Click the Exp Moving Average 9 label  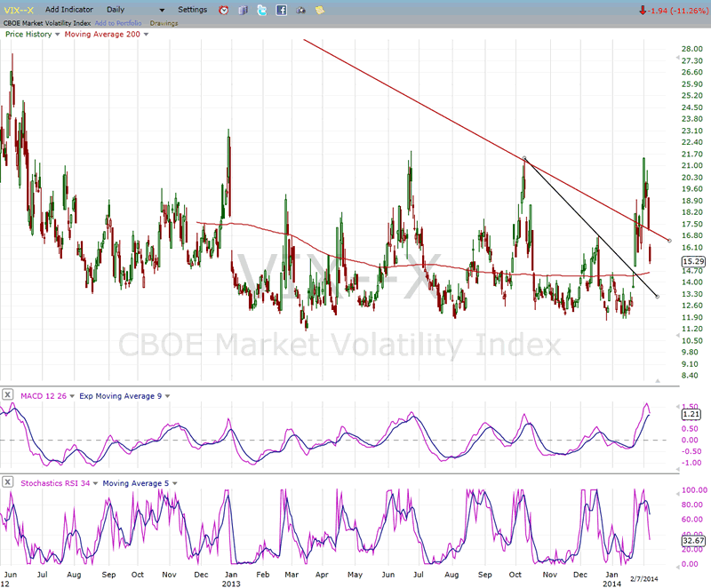click(120, 396)
